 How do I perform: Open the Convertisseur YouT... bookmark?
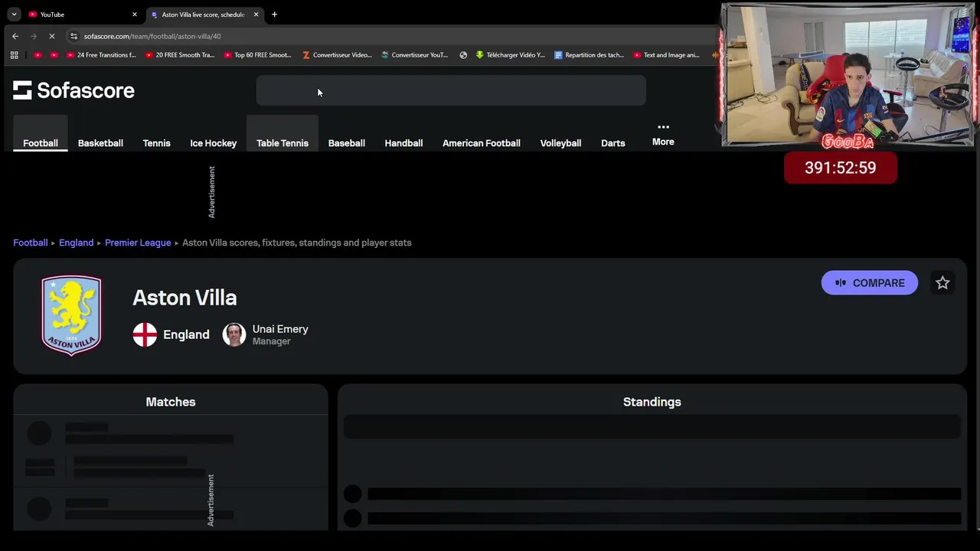coord(415,55)
